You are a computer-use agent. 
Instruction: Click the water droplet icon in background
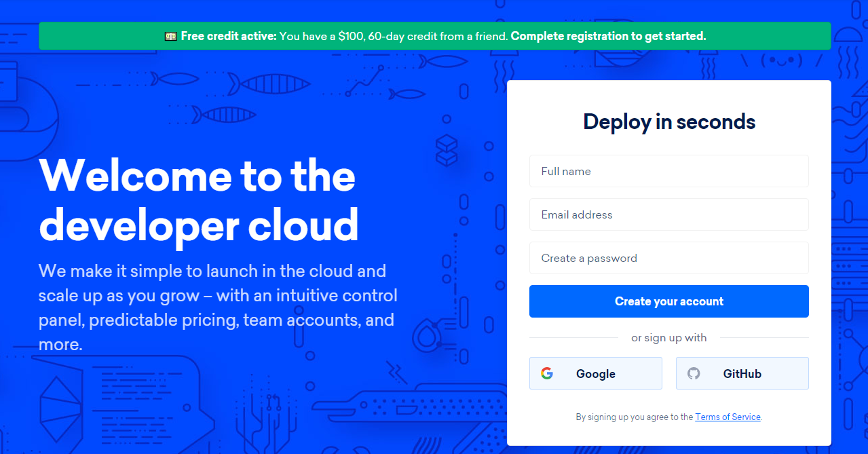click(428, 337)
